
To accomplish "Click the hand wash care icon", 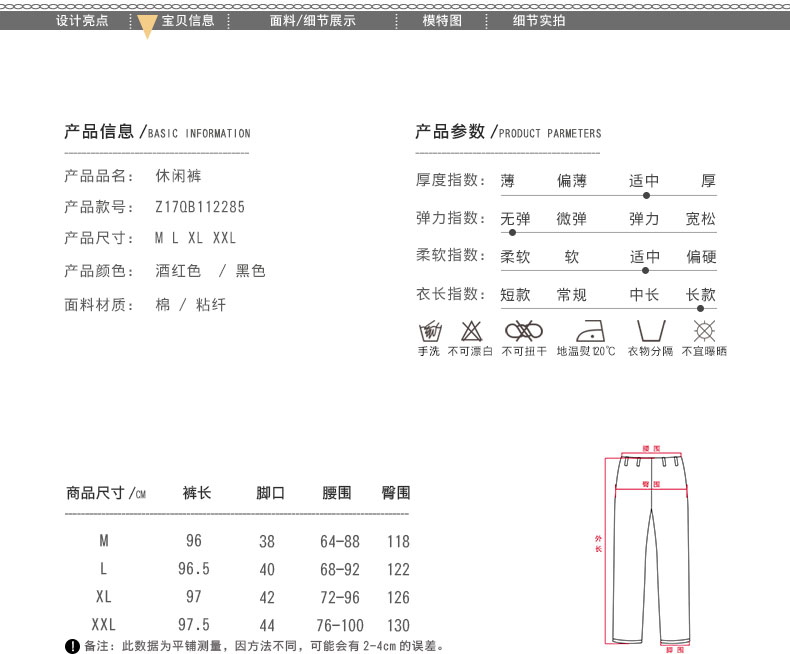I will click(429, 330).
